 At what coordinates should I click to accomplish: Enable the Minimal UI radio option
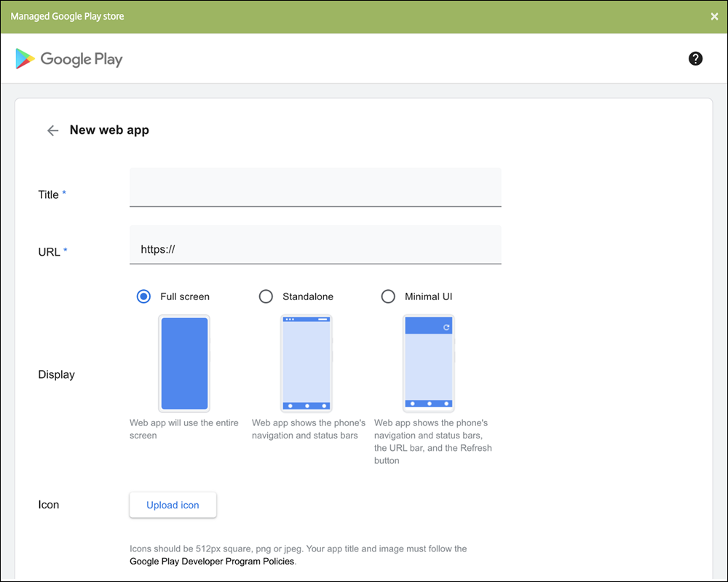[x=389, y=296]
